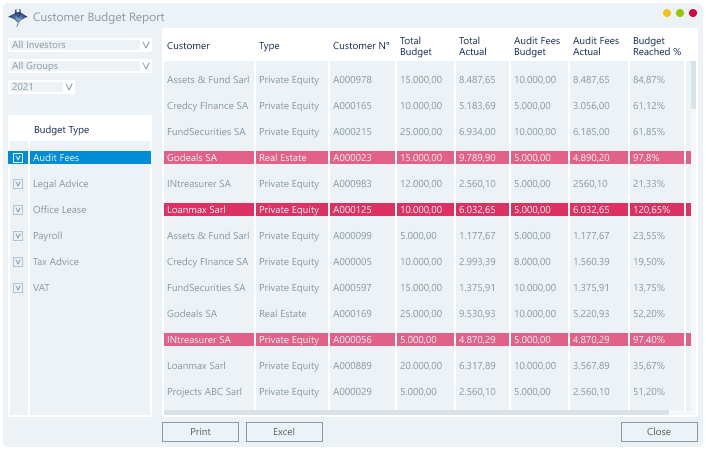The image size is (706, 450).
Task: Click the 13,75% budget reached cell
Action: (649, 288)
